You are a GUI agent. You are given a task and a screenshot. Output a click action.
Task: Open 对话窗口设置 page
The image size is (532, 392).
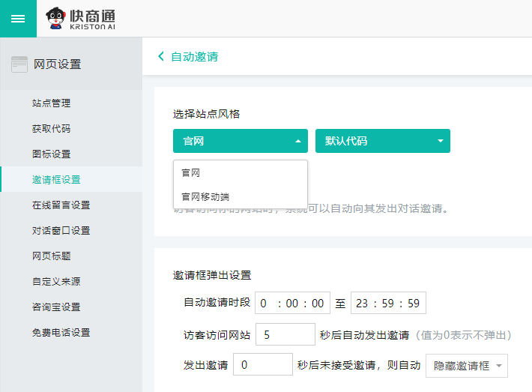coord(61,231)
